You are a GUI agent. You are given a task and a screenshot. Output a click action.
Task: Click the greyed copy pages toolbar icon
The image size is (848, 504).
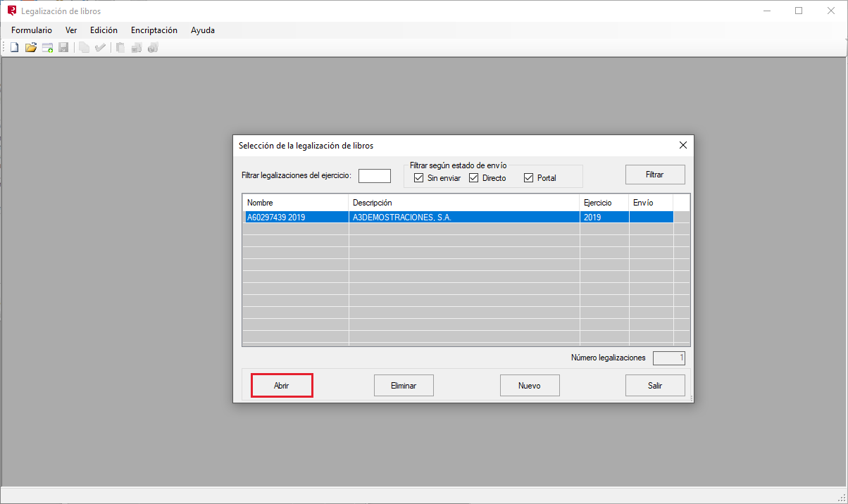click(x=84, y=48)
